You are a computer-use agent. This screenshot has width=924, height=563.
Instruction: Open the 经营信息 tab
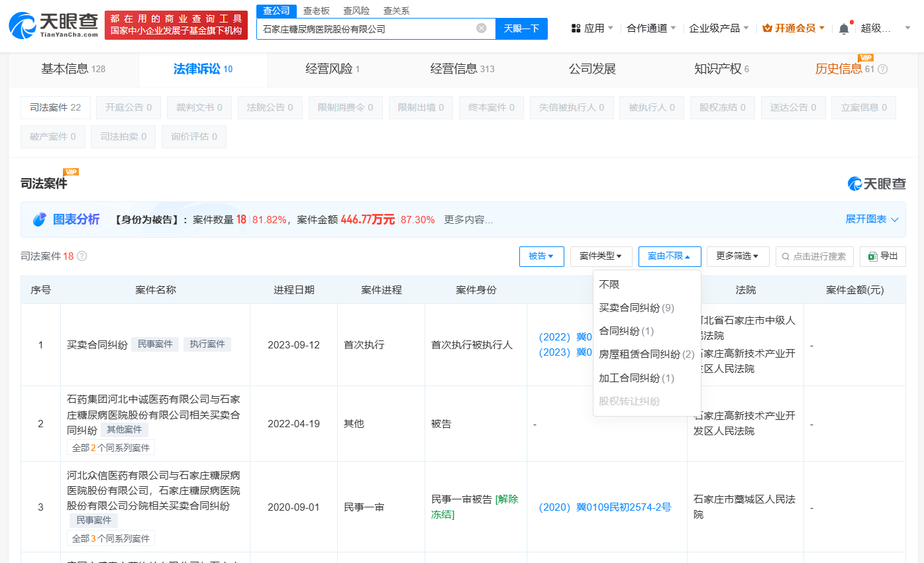click(462, 69)
